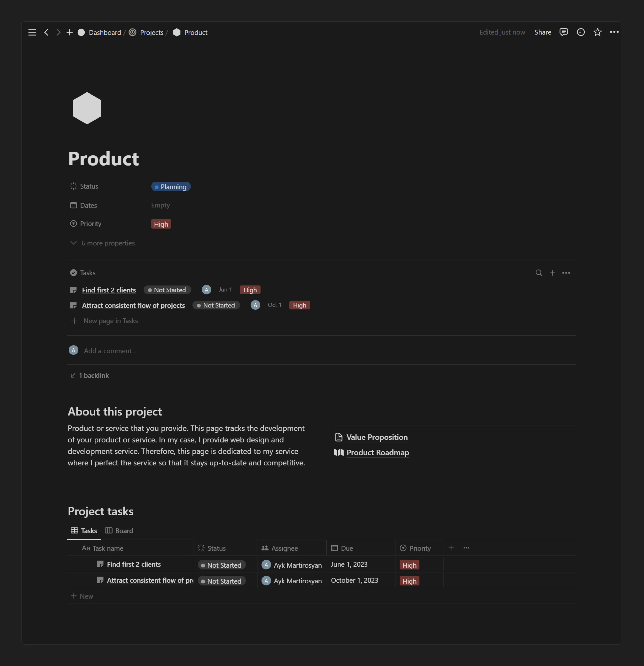644x666 pixels.
Task: Favorite this page via the star icon
Action: click(x=597, y=32)
